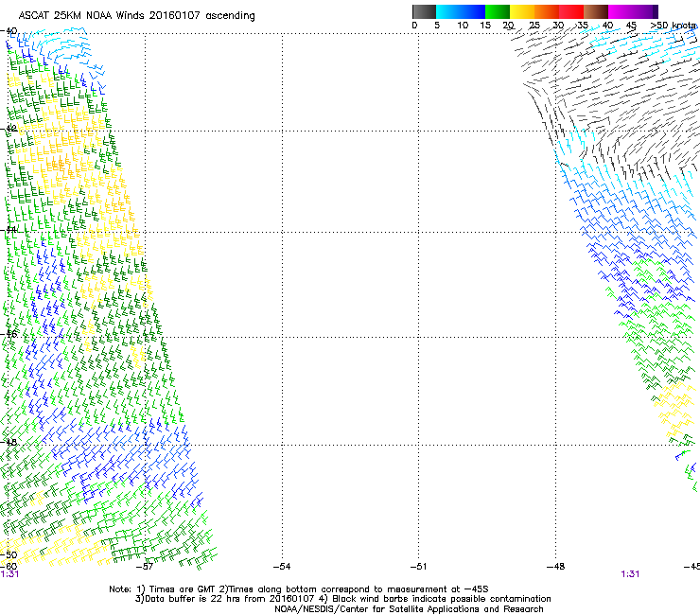This screenshot has width=700, height=615.
Task: Click the "-48" latitude axis label on the left edge
Action: pos(9,442)
